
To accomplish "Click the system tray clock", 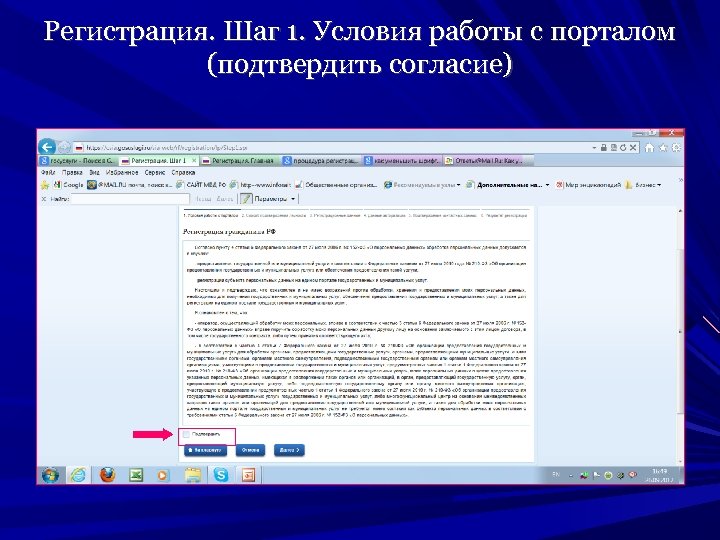I will (659, 475).
